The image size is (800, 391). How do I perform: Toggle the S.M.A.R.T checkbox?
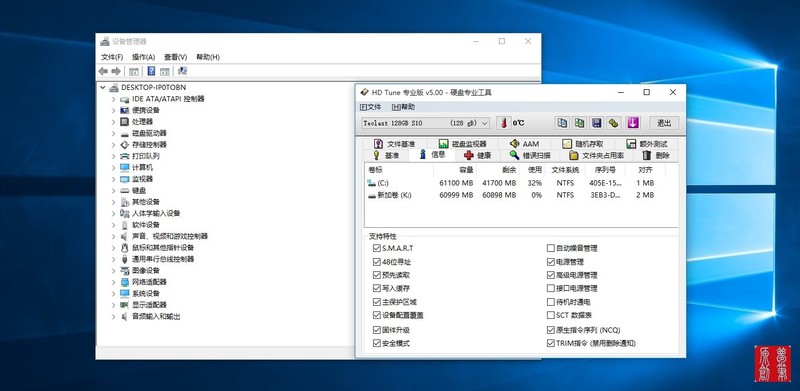point(377,248)
